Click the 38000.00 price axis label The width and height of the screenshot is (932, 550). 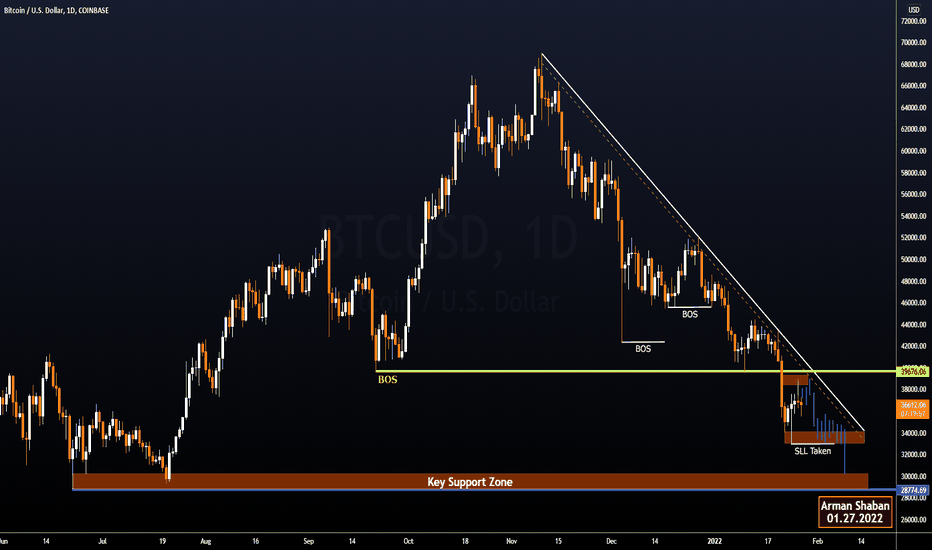tap(914, 389)
